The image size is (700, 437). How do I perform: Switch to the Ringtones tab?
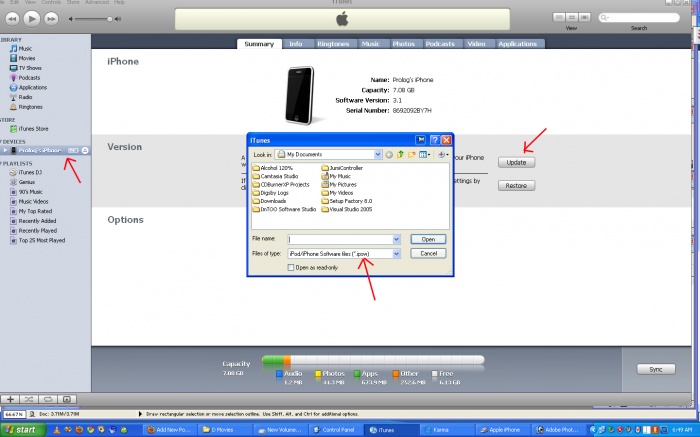coord(333,44)
